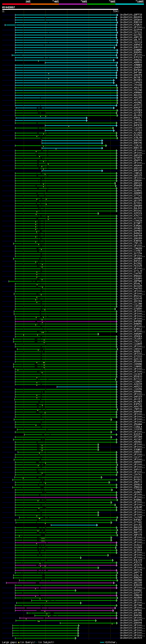Select the AV442097 query title
The image size is (146, 644).
[8, 8]
